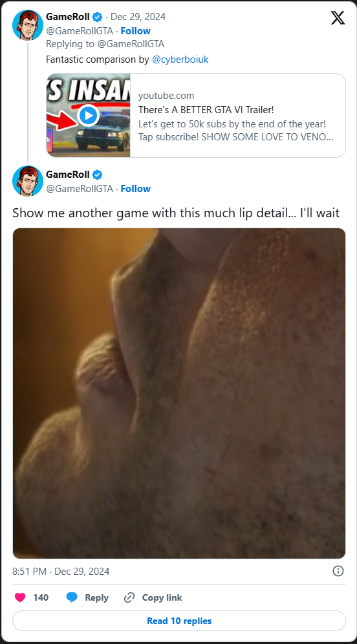Click the verified badge beside top GameRoll name

98,17
